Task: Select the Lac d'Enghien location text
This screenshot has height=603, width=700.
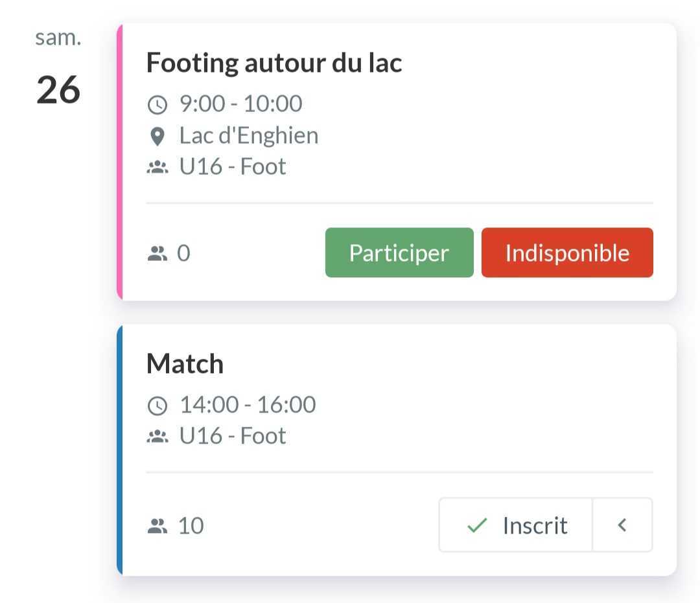Action: tap(249, 136)
